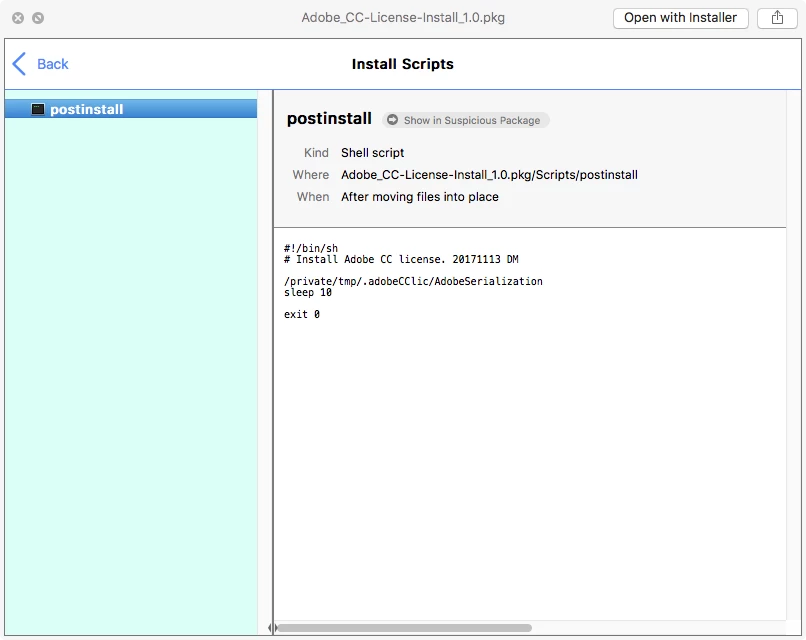Click the share icon button
Image resolution: width=806 pixels, height=640 pixels.
coord(777,18)
